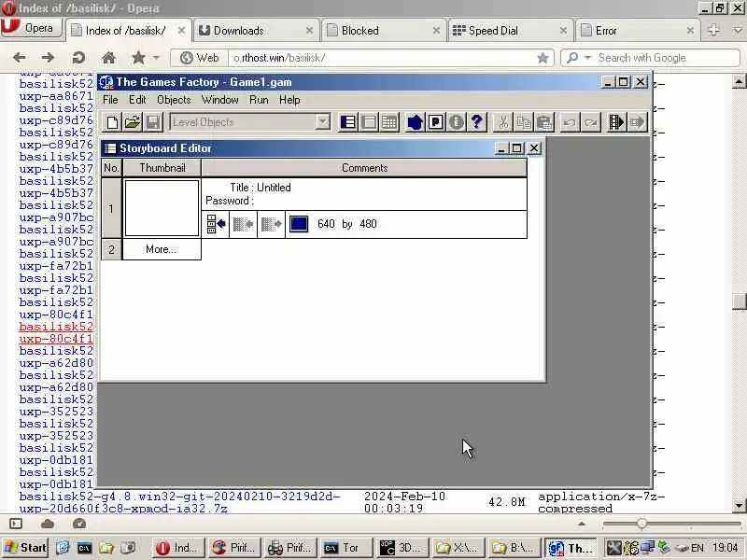747x560 pixels.
Task: Click the blue arrow level navigation icon
Action: pos(415,122)
